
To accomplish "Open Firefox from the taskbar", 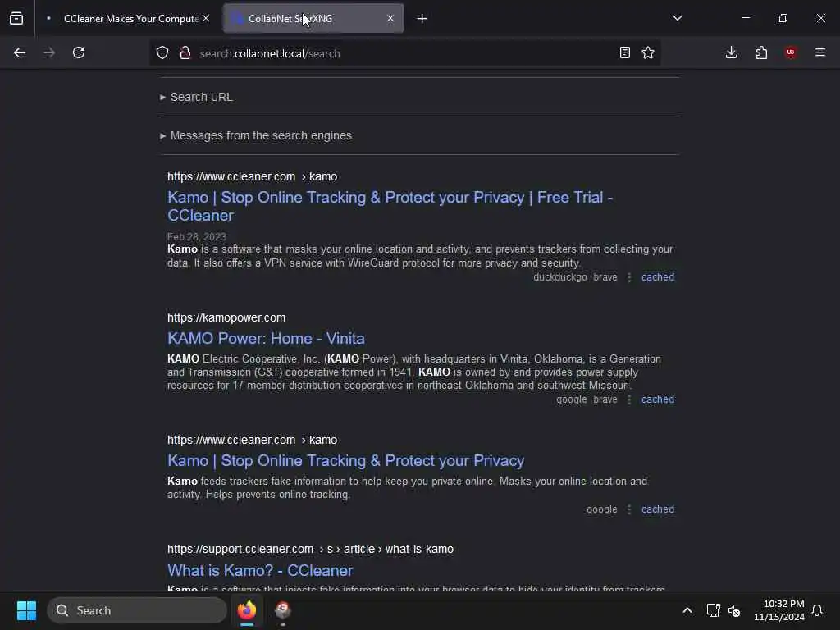I will pos(247,610).
